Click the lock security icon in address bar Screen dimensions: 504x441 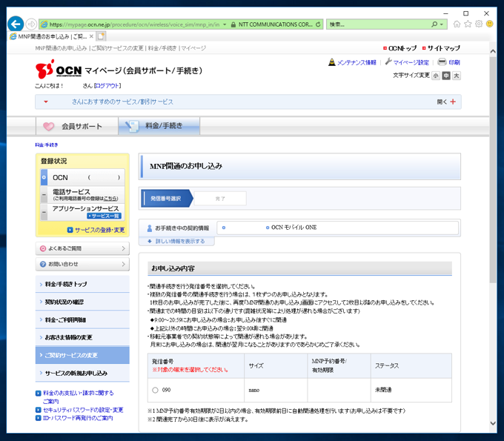[x=233, y=24]
